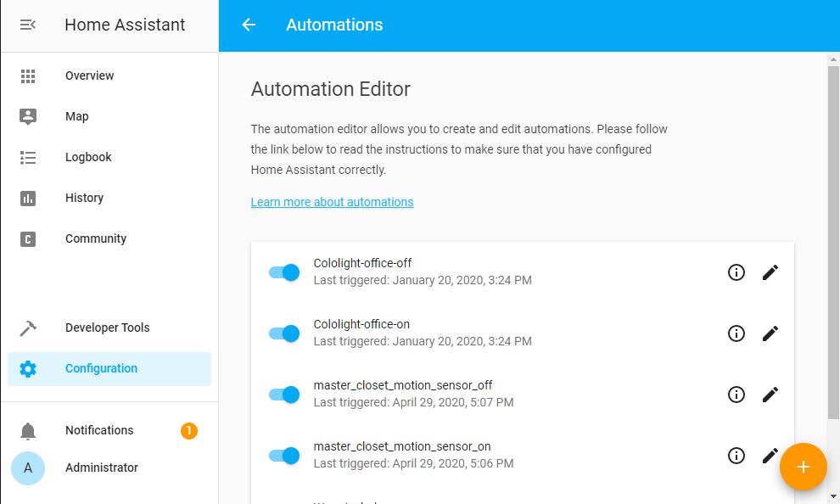Click the Notifications bell icon
The height and width of the screenshot is (504, 840).
[28, 430]
